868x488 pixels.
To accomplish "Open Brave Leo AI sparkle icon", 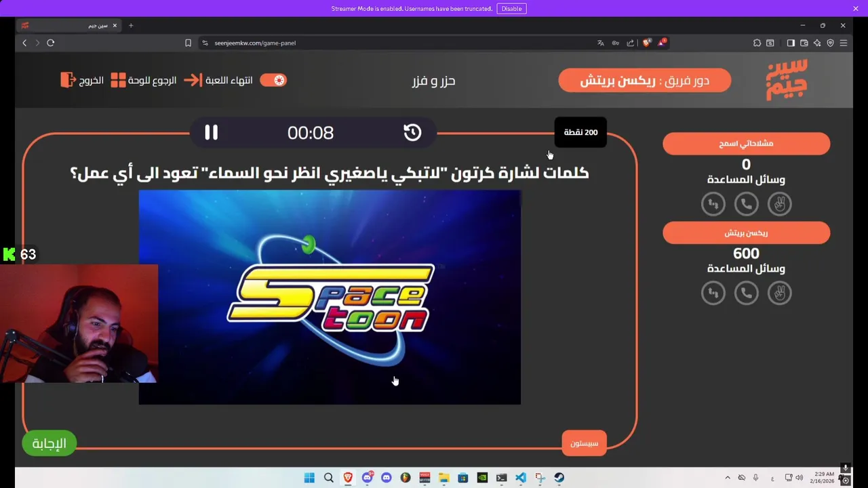I will coord(817,43).
